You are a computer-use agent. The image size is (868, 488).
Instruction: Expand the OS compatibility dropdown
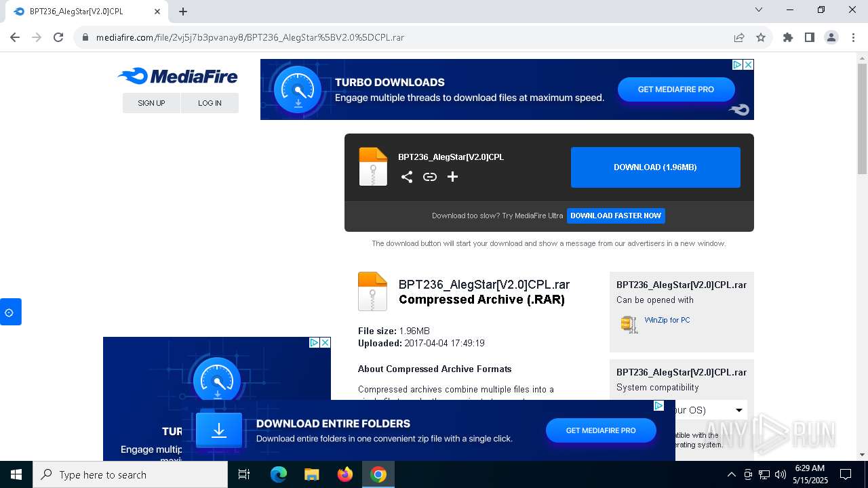coord(738,410)
